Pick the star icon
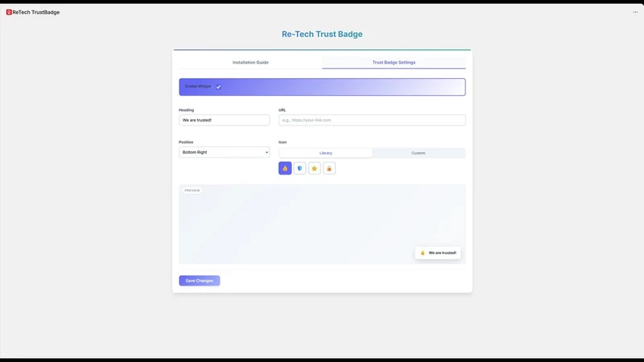The image size is (644, 362). coord(315,168)
